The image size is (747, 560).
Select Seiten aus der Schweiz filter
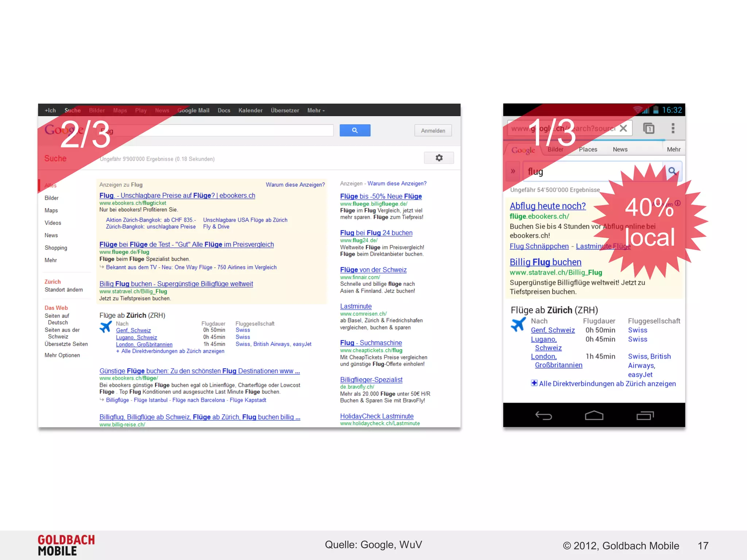tap(62, 333)
